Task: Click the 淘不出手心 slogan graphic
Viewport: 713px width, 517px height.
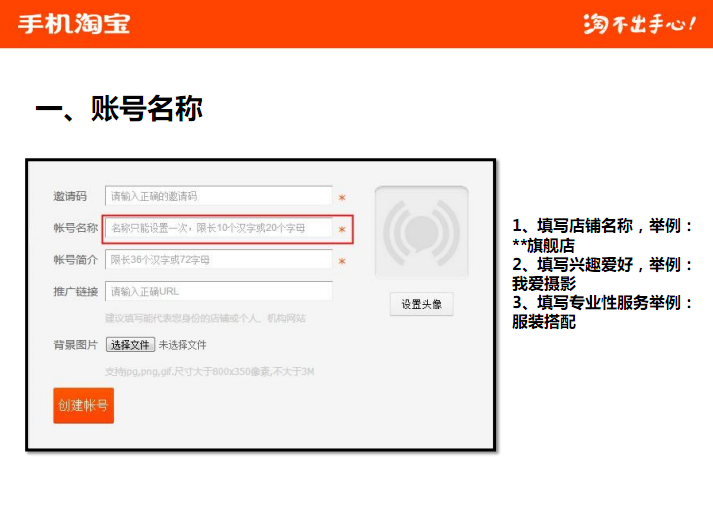Action: 639,24
